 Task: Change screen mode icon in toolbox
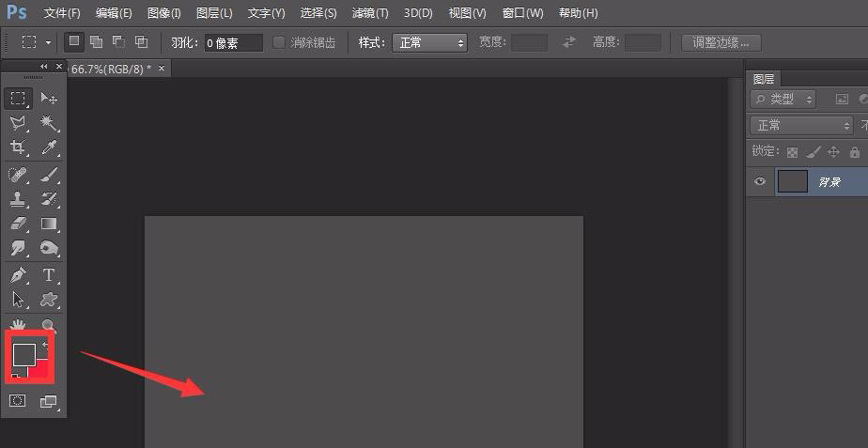pyautogui.click(x=49, y=401)
